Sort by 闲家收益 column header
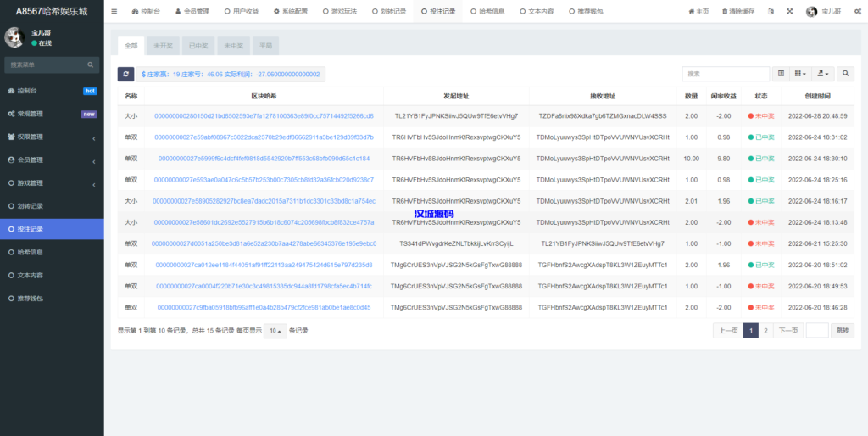 [723, 96]
